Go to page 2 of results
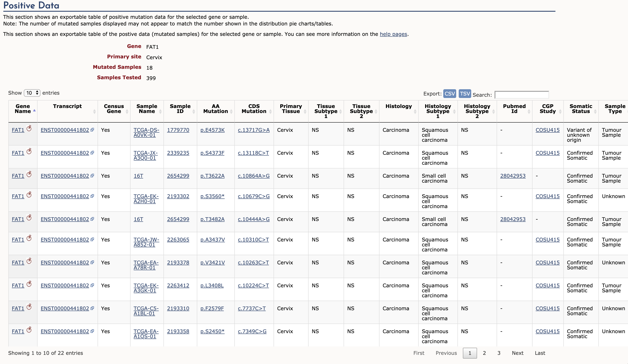The height and width of the screenshot is (364, 628). click(484, 353)
